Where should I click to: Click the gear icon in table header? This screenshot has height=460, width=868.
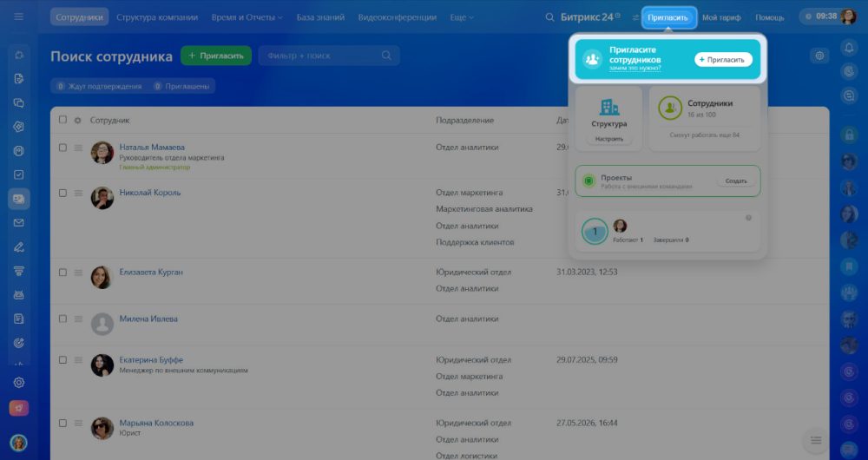(x=77, y=120)
